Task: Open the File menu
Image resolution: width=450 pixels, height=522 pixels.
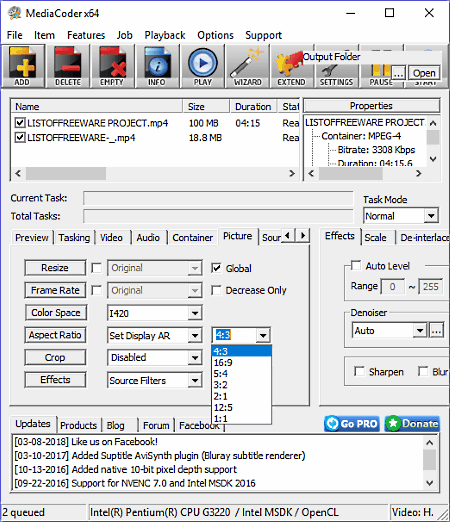Action: click(15, 35)
